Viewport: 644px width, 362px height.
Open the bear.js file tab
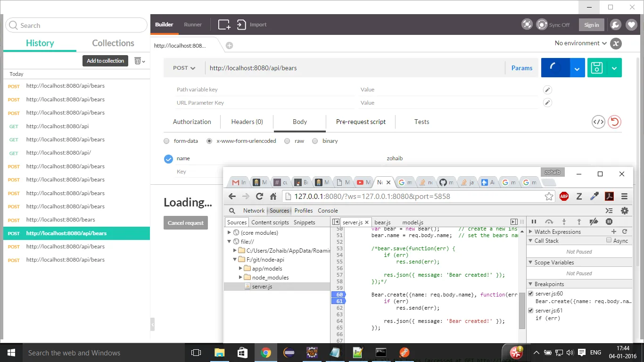point(382,222)
